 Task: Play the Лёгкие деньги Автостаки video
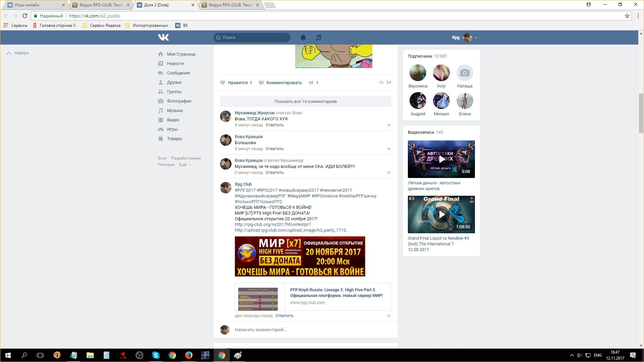click(x=441, y=159)
